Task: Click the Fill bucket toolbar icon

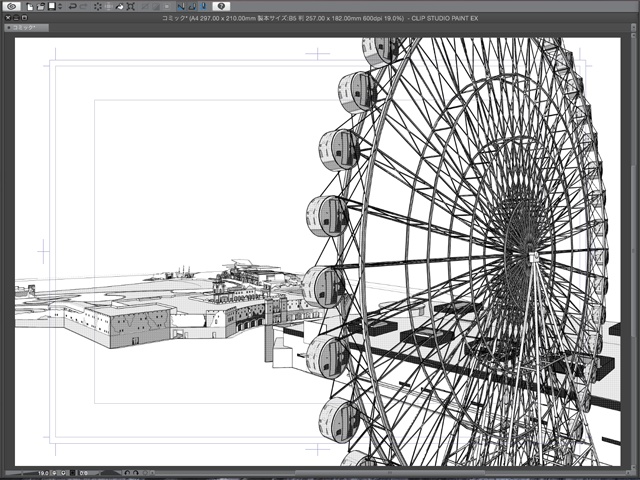Action: click(120, 7)
